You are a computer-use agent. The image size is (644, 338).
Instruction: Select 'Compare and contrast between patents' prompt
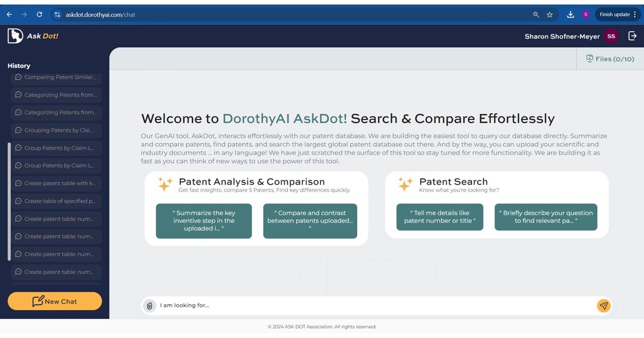pyautogui.click(x=310, y=221)
